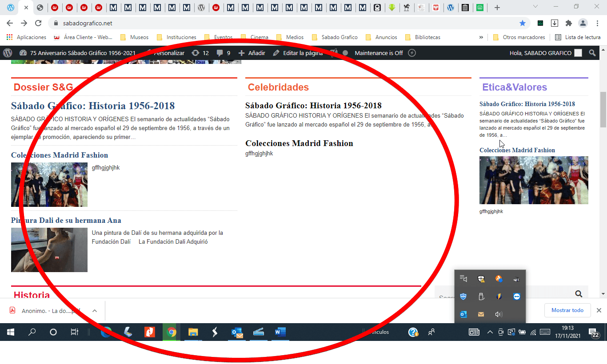Click the lightning bolt icon in admin bar
This screenshot has height=364, width=607.
click(412, 53)
